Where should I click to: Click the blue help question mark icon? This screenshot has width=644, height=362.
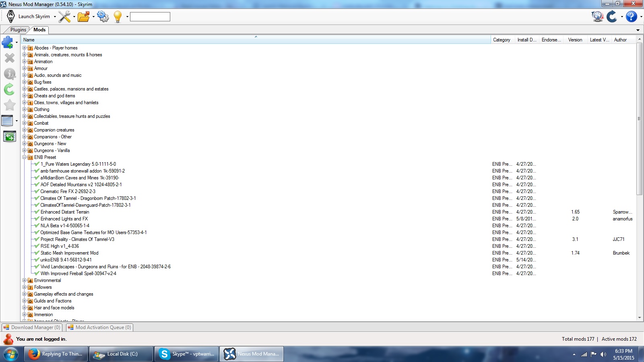(x=631, y=16)
